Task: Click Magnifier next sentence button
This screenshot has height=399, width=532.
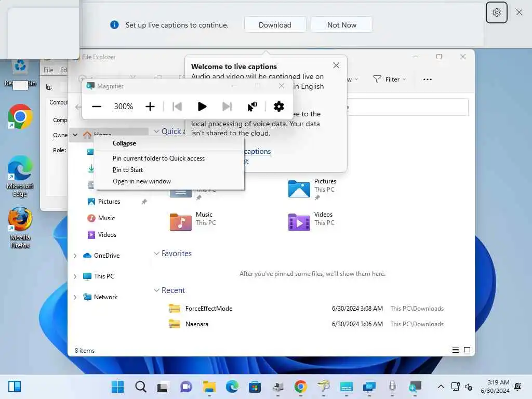Action: click(227, 107)
